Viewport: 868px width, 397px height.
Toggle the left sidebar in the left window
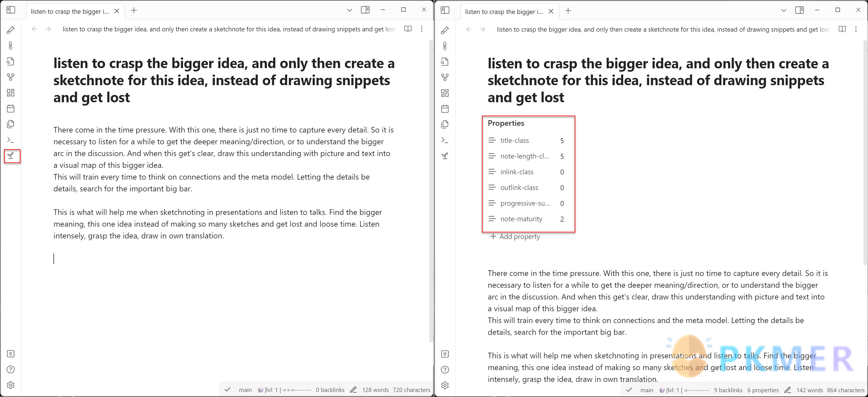click(x=10, y=10)
